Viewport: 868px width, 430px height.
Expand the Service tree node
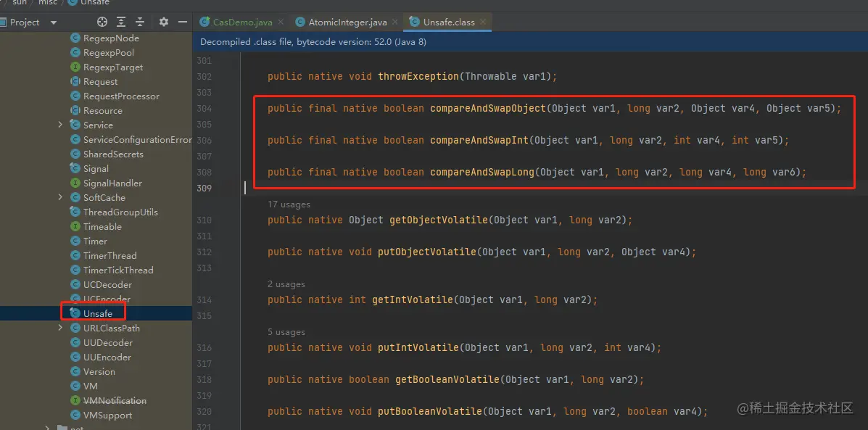pos(60,125)
